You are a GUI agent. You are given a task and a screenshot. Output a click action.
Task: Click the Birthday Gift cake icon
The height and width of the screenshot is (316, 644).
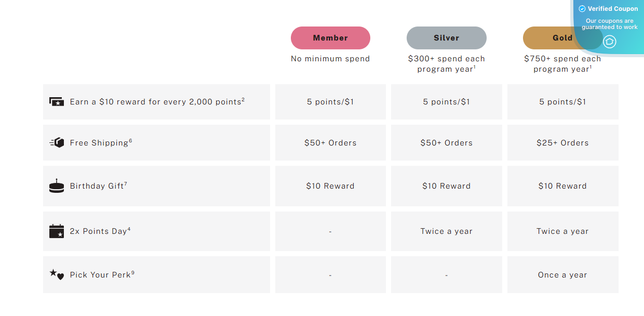tap(56, 186)
